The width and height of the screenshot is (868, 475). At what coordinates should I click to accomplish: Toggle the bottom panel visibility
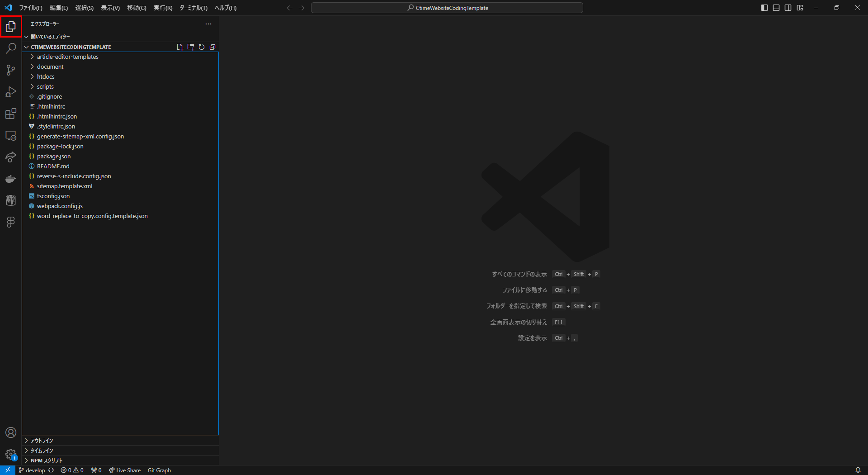(776, 8)
